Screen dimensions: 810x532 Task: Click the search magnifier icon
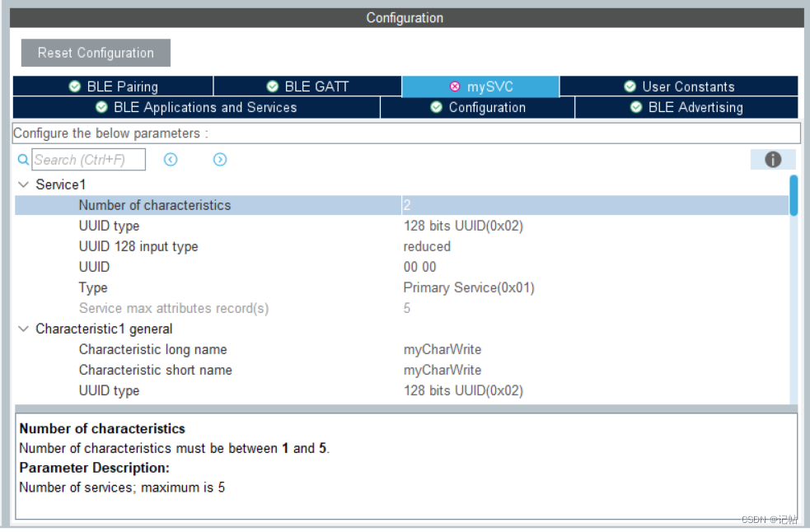tap(23, 160)
